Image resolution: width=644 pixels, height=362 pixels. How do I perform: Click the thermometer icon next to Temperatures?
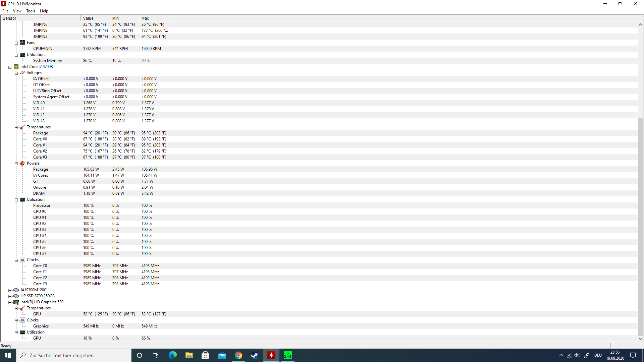[22, 127]
